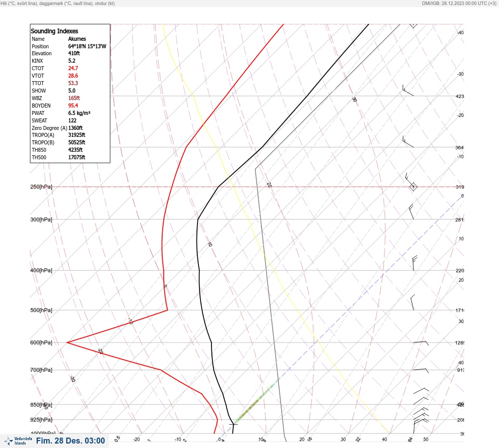Click the VTOT value 28.6

point(73,76)
